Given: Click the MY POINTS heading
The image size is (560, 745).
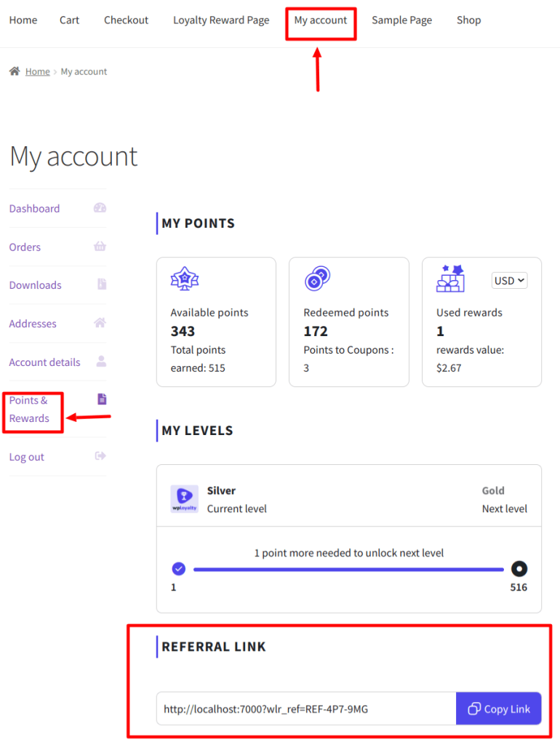Looking at the screenshot, I should [198, 223].
